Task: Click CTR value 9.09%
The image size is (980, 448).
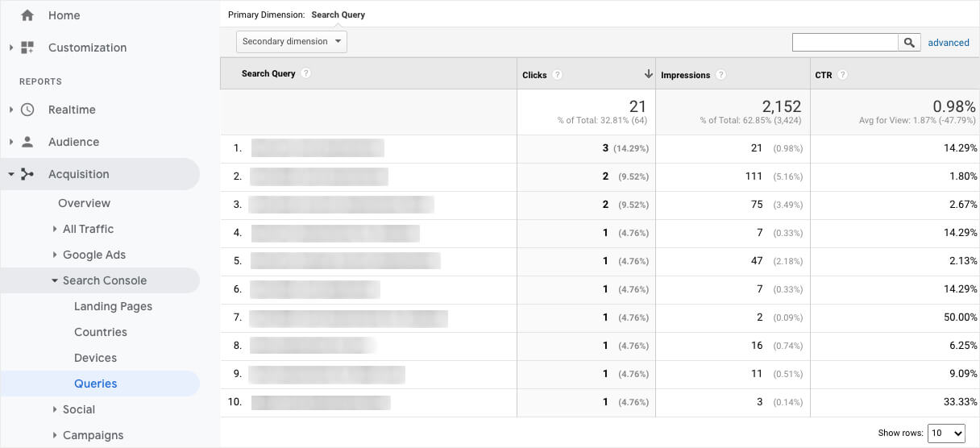Action: tap(963, 374)
